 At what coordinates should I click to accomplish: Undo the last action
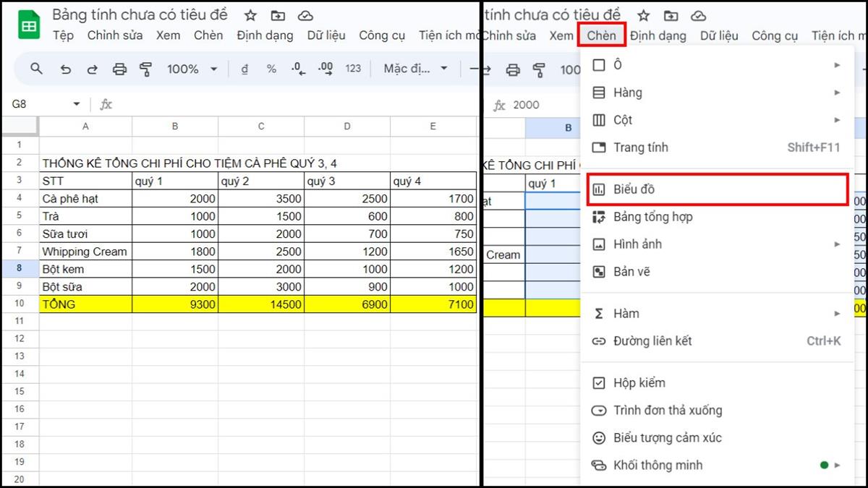[x=64, y=69]
